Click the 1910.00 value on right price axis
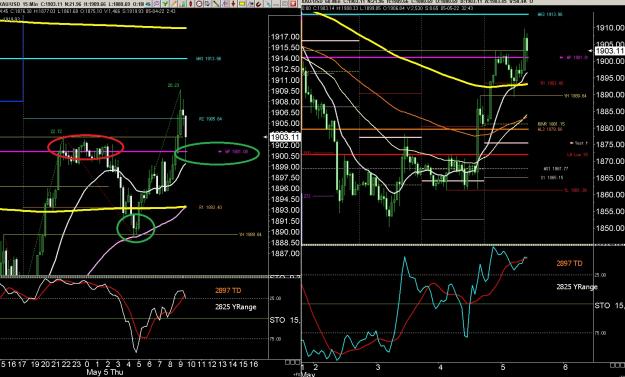The height and width of the screenshot is (377, 625). point(610,28)
